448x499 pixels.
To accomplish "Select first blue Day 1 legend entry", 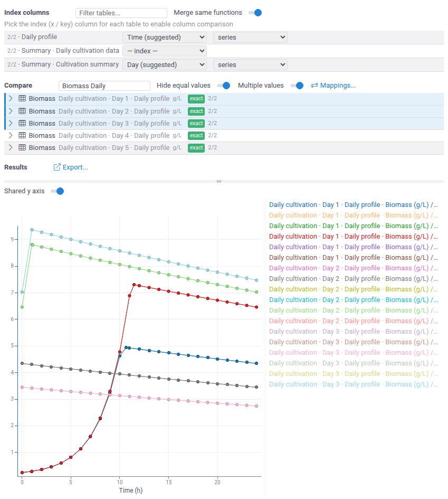I will click(x=353, y=205).
